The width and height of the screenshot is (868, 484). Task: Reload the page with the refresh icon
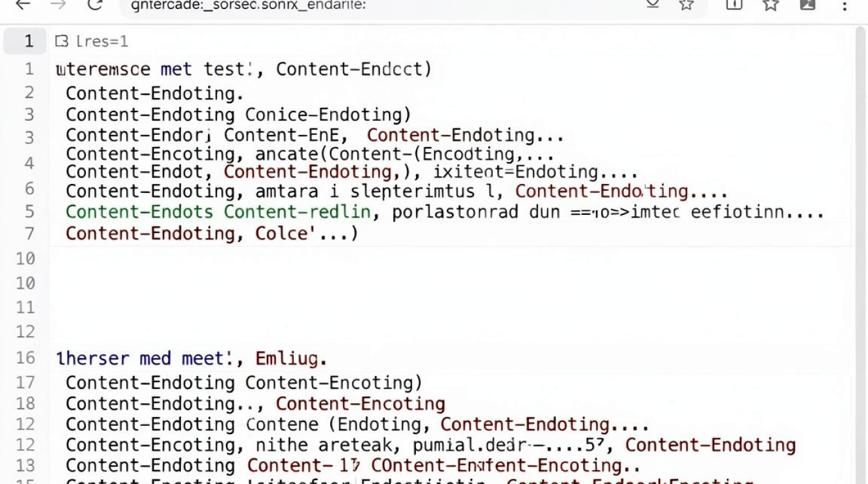(95, 4)
